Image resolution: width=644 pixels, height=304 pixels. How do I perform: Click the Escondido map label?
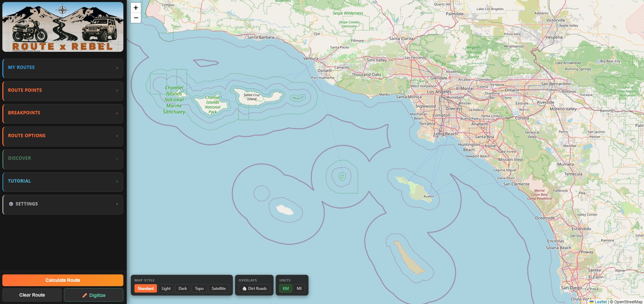(x=581, y=229)
